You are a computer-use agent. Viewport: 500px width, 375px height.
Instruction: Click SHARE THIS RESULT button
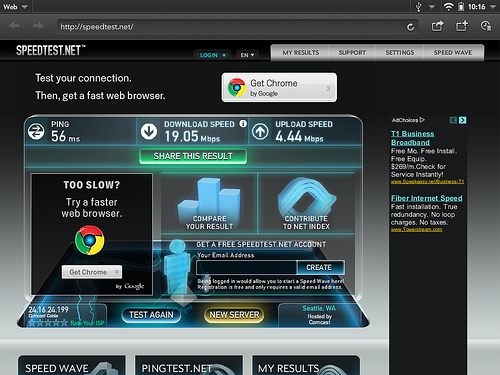pos(193,156)
